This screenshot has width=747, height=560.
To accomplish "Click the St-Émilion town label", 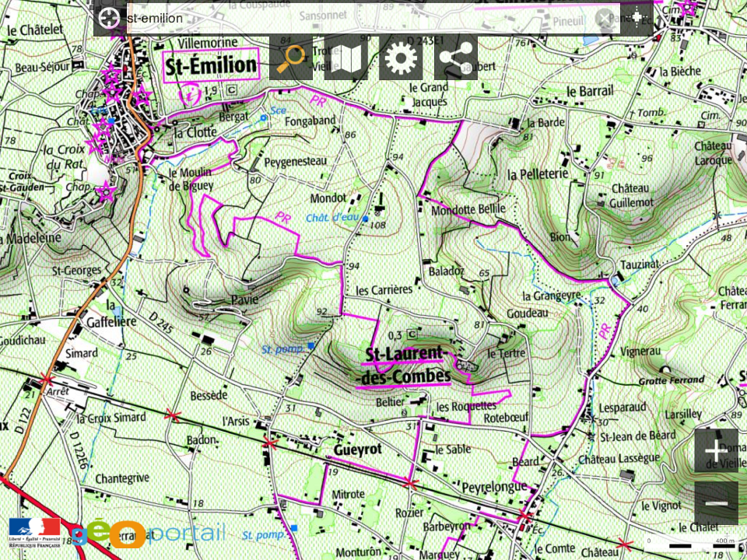I will (211, 66).
